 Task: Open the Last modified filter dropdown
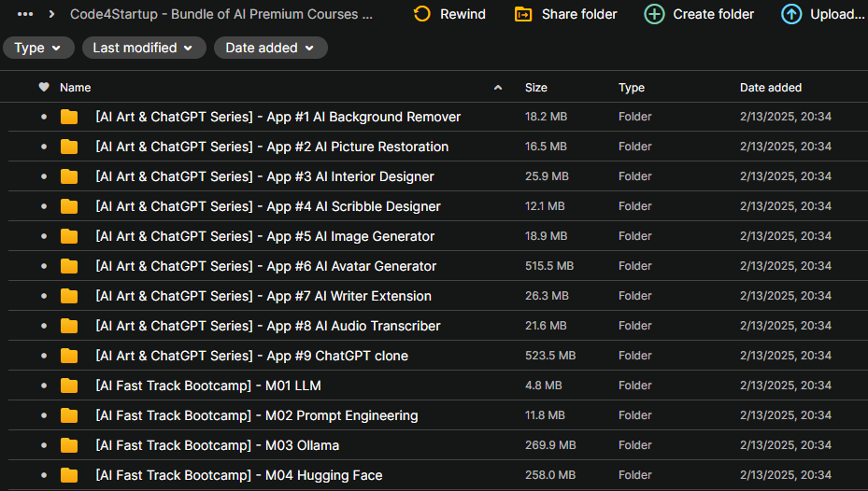[x=144, y=48]
